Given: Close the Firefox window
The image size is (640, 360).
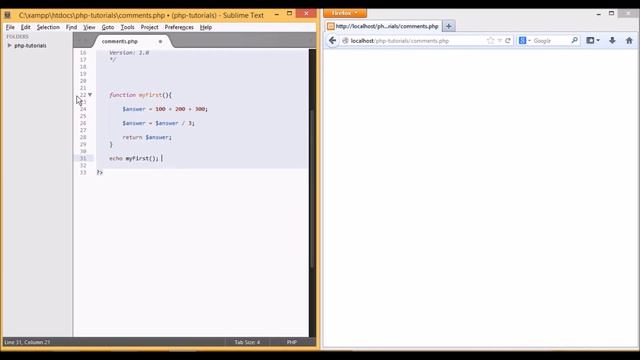Looking at the screenshot, I should point(628,13).
